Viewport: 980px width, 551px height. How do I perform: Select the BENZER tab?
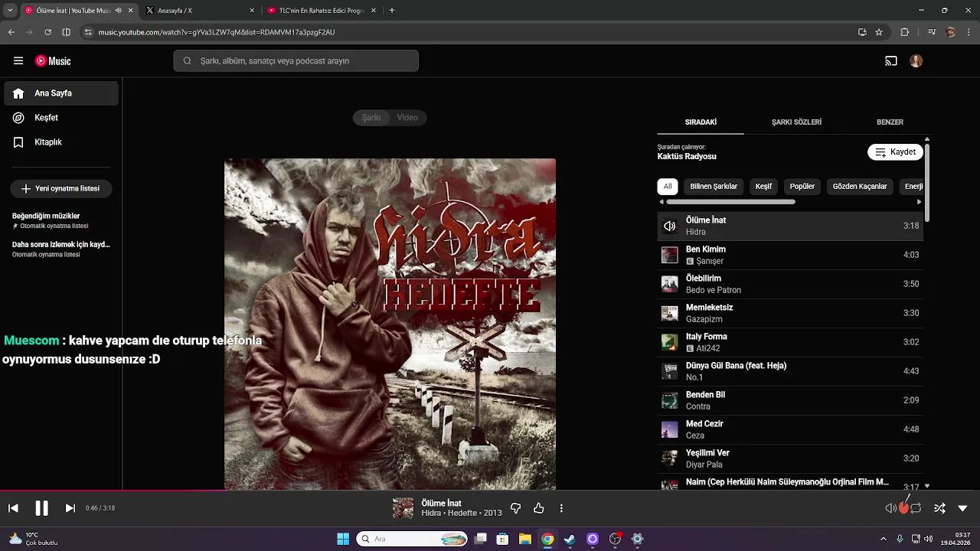click(x=890, y=122)
